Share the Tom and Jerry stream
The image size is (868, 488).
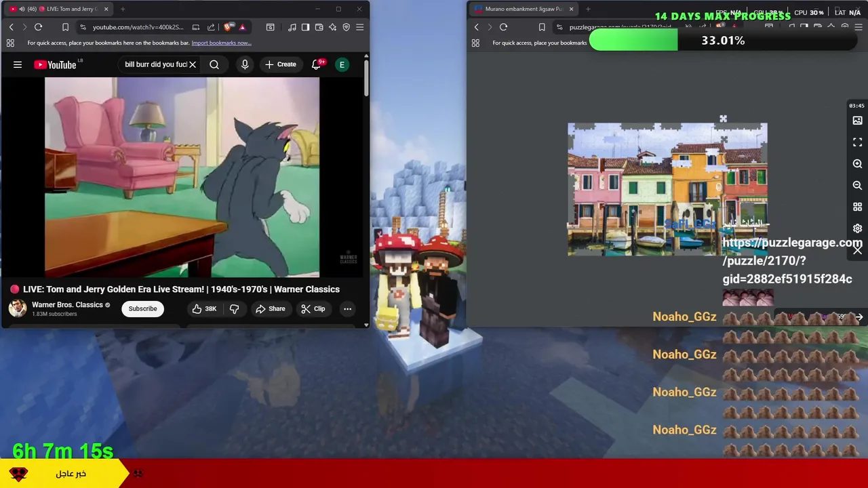pos(271,309)
